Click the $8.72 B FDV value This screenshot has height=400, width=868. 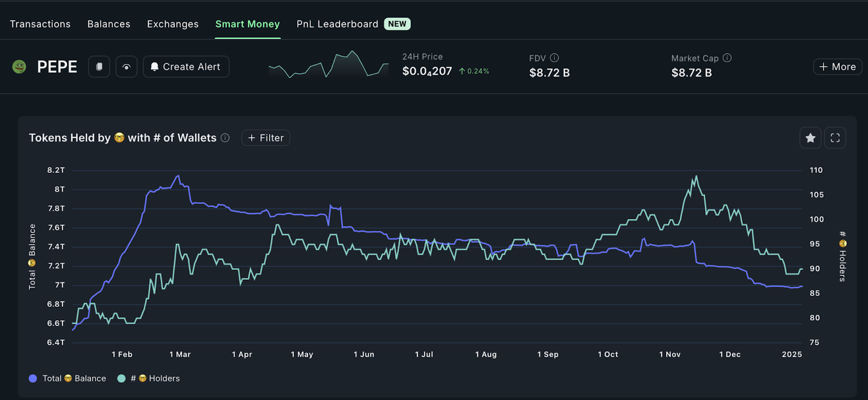click(x=550, y=73)
